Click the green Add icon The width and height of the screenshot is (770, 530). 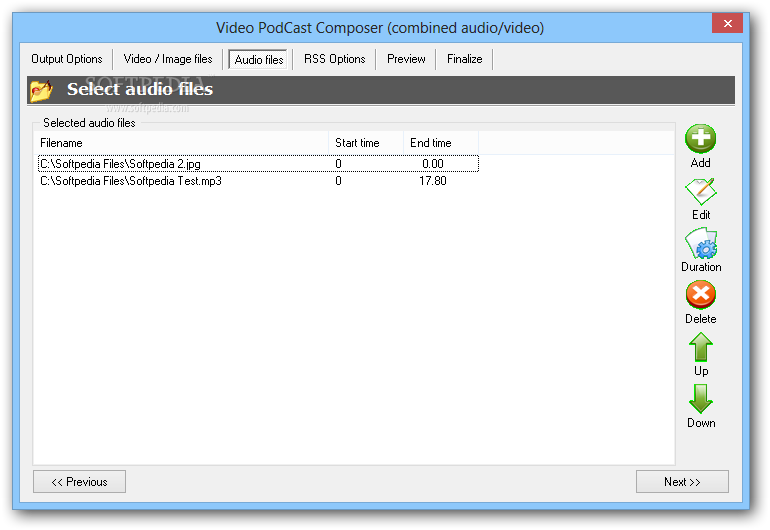point(700,139)
